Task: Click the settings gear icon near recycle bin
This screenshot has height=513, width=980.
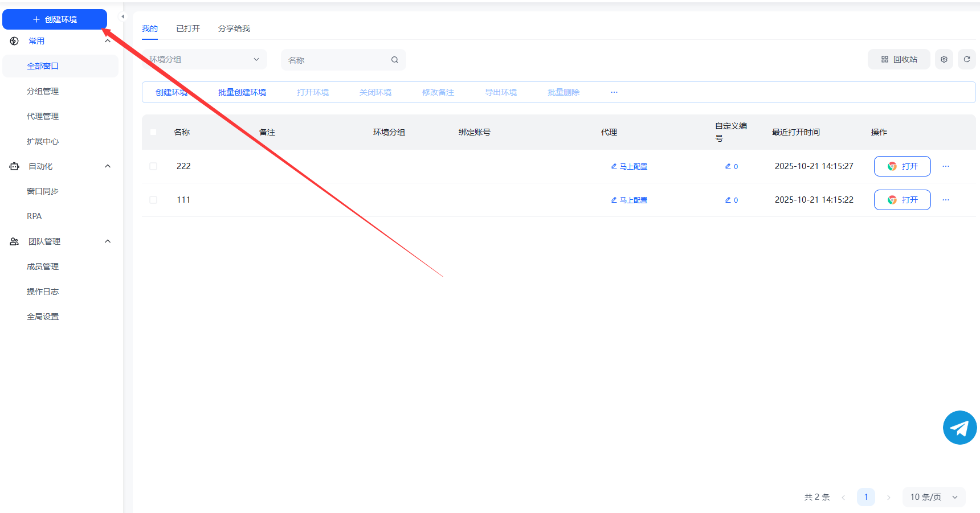Action: tap(944, 59)
